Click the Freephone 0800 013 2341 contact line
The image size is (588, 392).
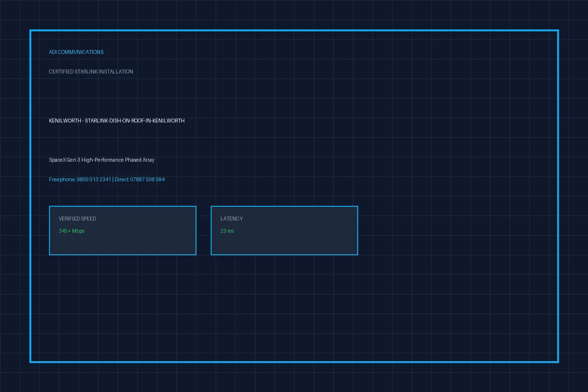pos(107,179)
